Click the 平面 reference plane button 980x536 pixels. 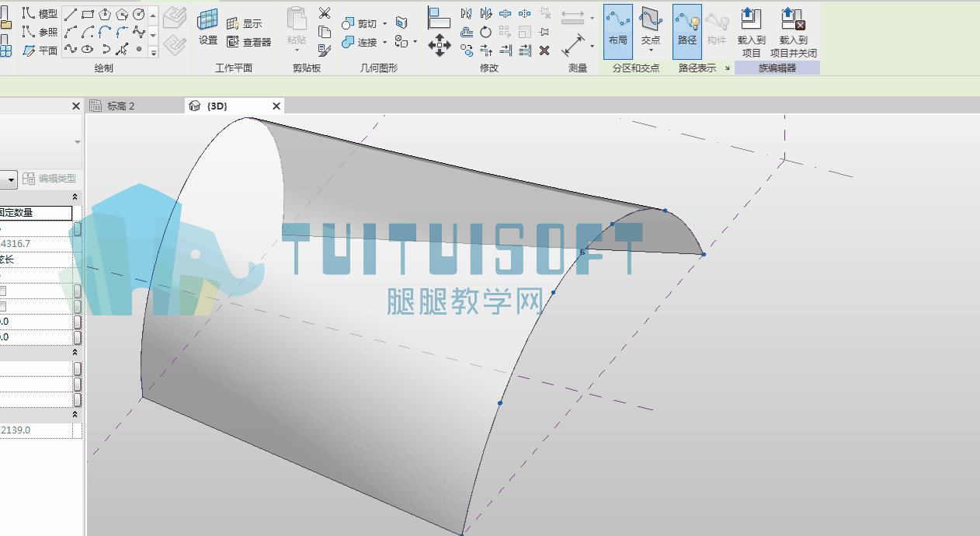point(40,50)
